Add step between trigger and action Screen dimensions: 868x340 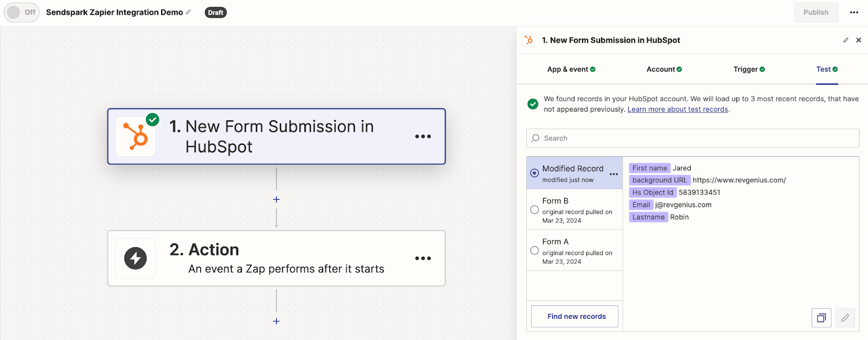coord(276,200)
